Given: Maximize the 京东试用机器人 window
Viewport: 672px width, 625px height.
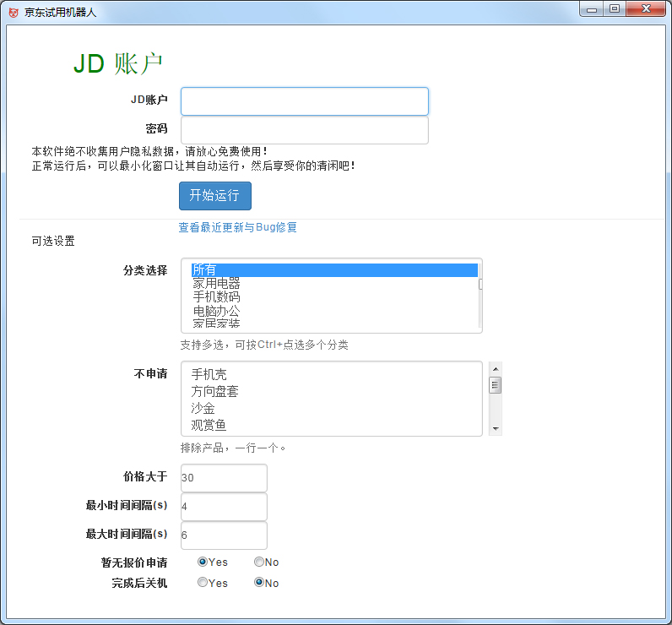Looking at the screenshot, I should point(615,9).
